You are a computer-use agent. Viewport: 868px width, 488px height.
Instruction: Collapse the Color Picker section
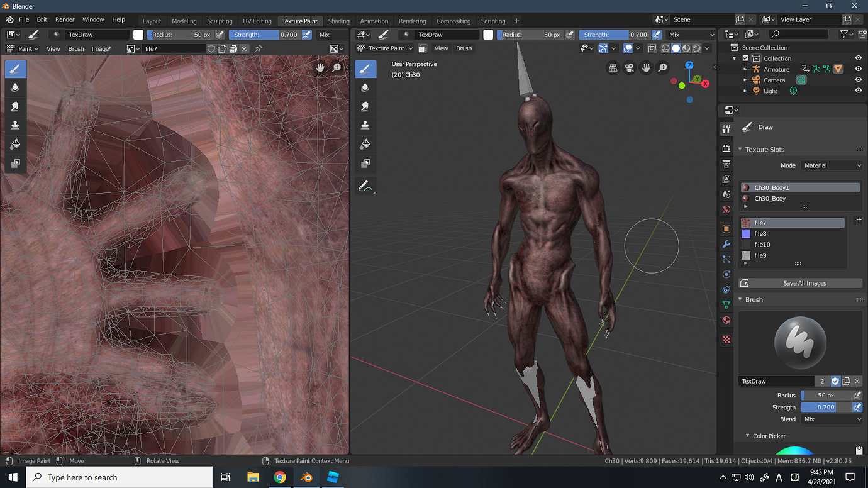[x=748, y=436]
